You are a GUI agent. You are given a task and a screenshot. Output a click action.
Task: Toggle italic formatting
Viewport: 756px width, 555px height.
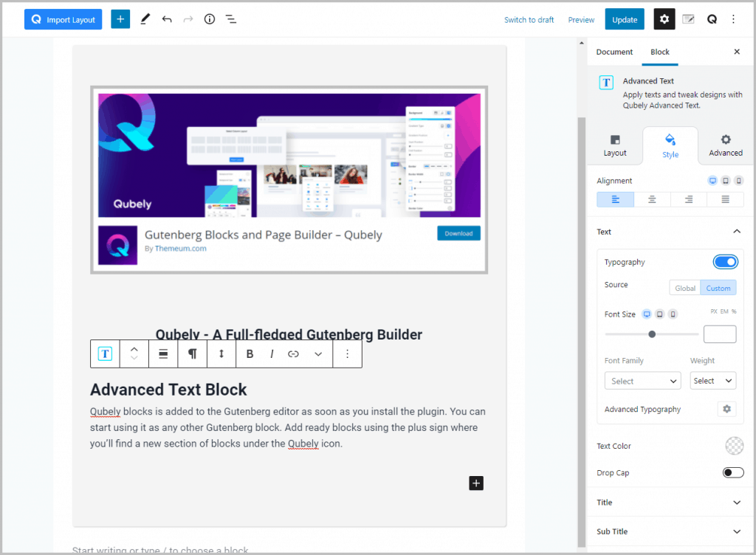click(272, 354)
